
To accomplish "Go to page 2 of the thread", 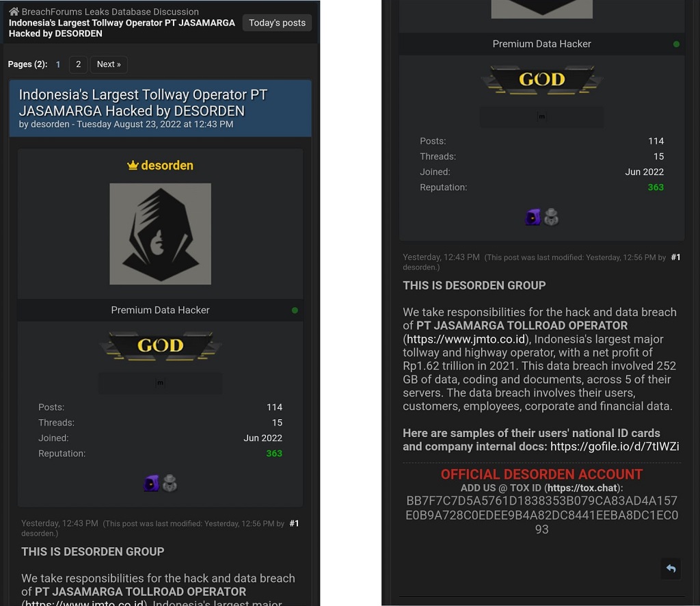I will (x=78, y=64).
